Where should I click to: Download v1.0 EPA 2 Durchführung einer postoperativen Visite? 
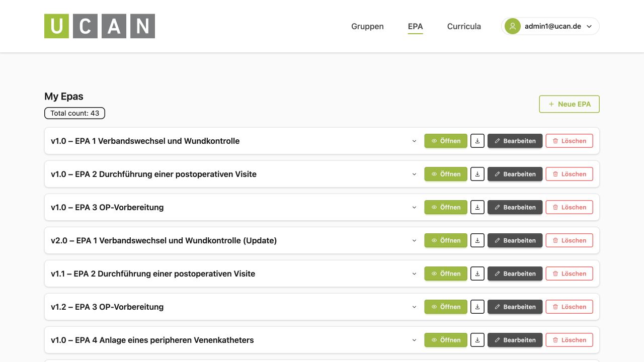click(x=477, y=174)
